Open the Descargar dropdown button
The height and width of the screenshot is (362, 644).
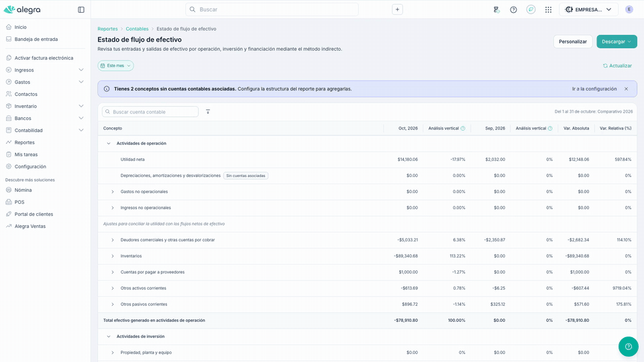(x=616, y=42)
